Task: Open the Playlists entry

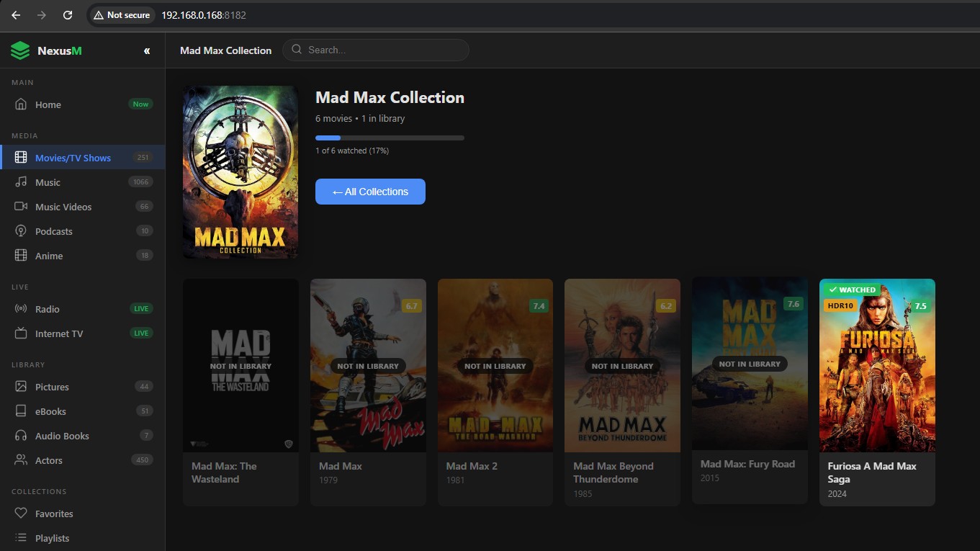Action: [51, 538]
